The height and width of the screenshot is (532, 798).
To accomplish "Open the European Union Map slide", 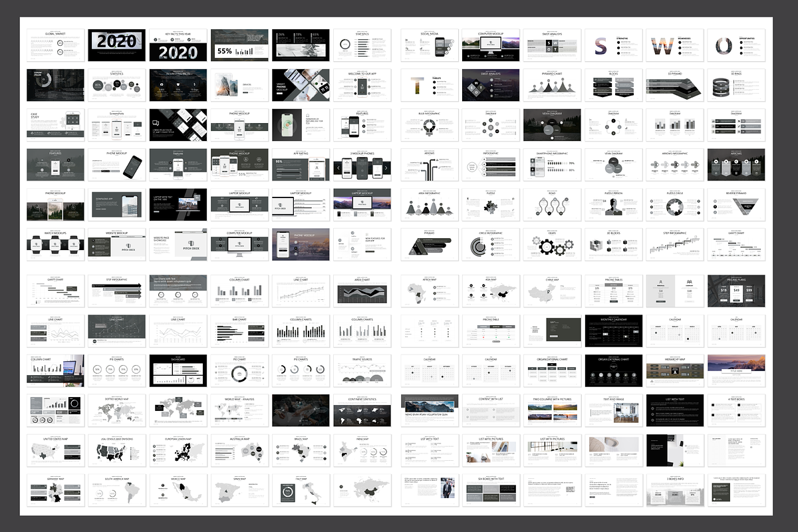I will click(178, 450).
